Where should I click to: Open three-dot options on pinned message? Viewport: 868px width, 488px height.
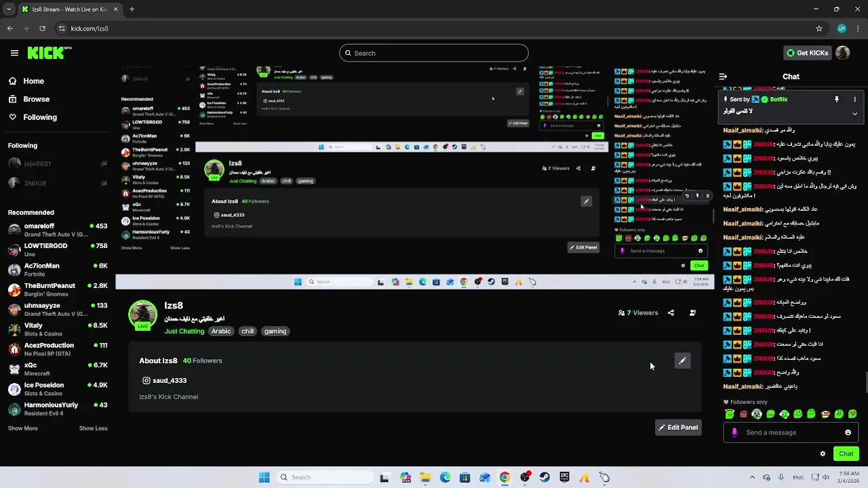pyautogui.click(x=854, y=99)
